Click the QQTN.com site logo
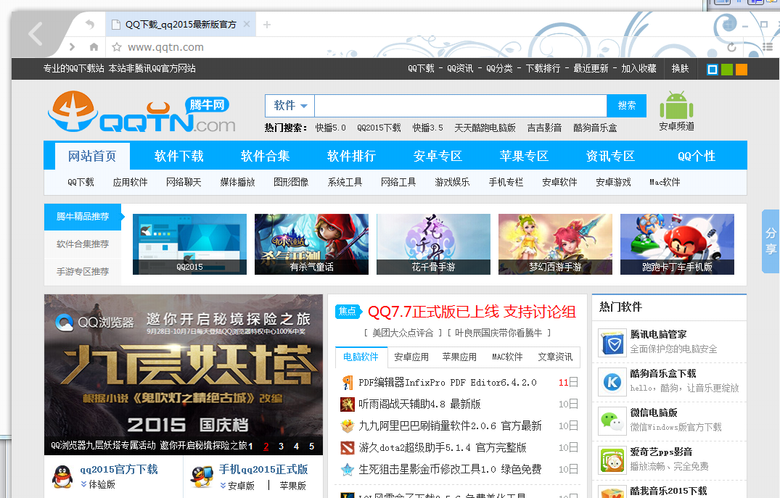Screen dimensions: 780x498 click(x=142, y=112)
